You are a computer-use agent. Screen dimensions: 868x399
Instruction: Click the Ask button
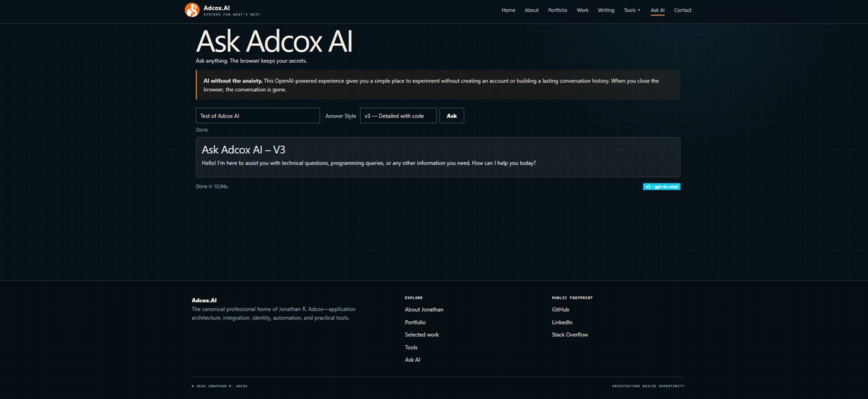[452, 115]
